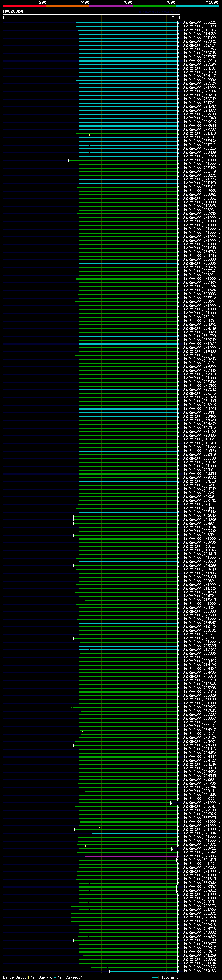This screenshot has height=980, width=222.
Task: Click the cyan alignment bar for A4CHM4
Action: [135, 833]
